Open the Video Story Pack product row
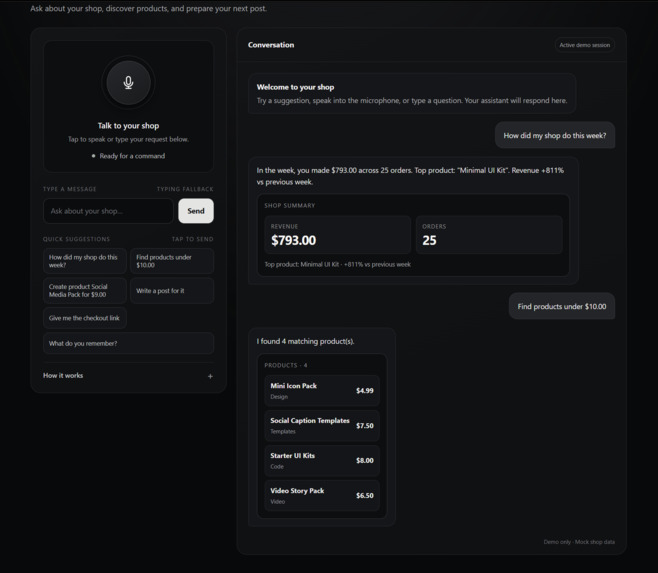658x573 pixels. pyautogui.click(x=322, y=495)
